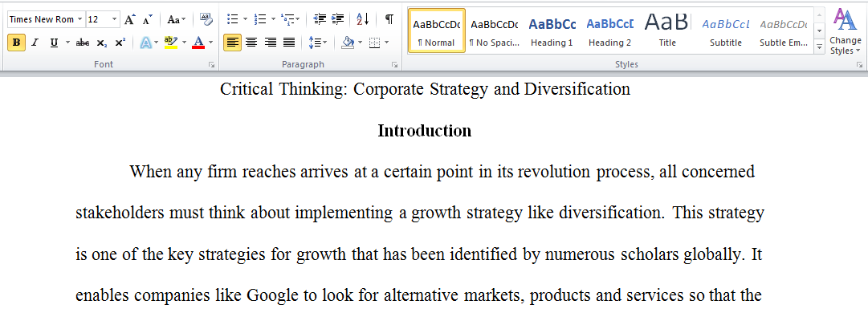This screenshot has height=317, width=868.
Task: Click the document title Critical Thinking line
Action: (x=425, y=89)
